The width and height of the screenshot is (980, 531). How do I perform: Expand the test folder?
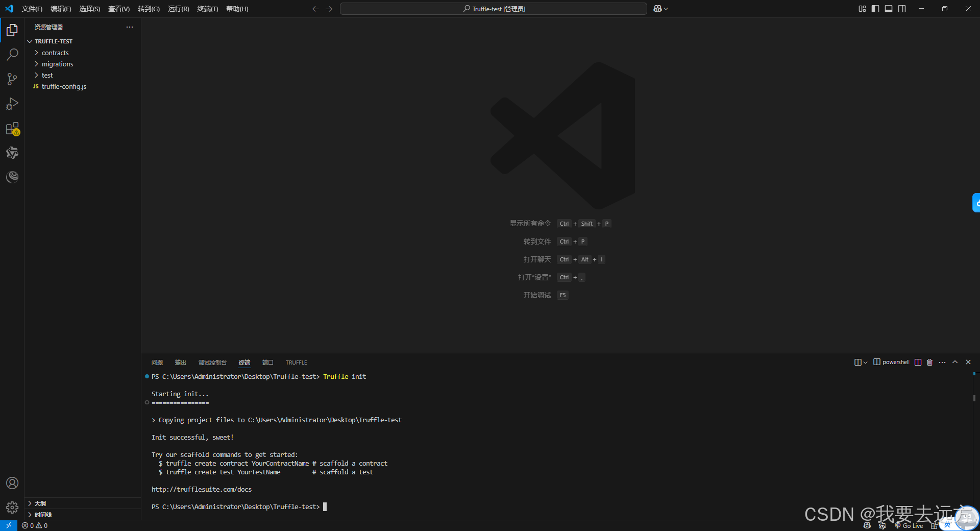click(x=83, y=75)
